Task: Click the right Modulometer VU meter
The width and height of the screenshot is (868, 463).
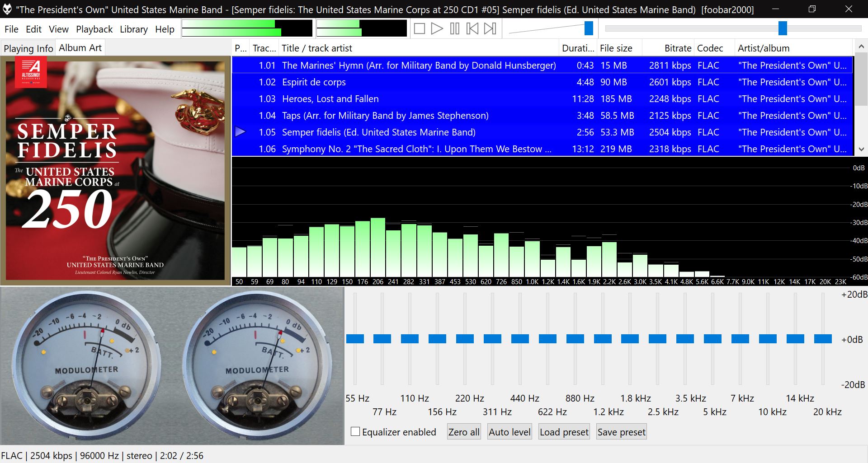Action: (x=257, y=365)
